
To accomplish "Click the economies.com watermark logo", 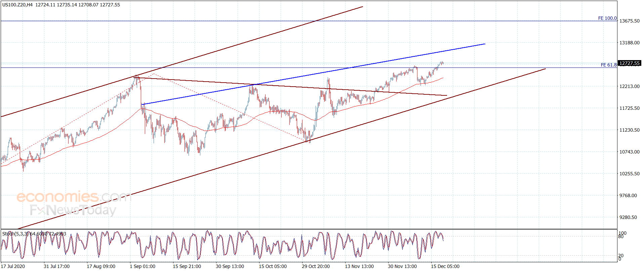I will point(74,197).
